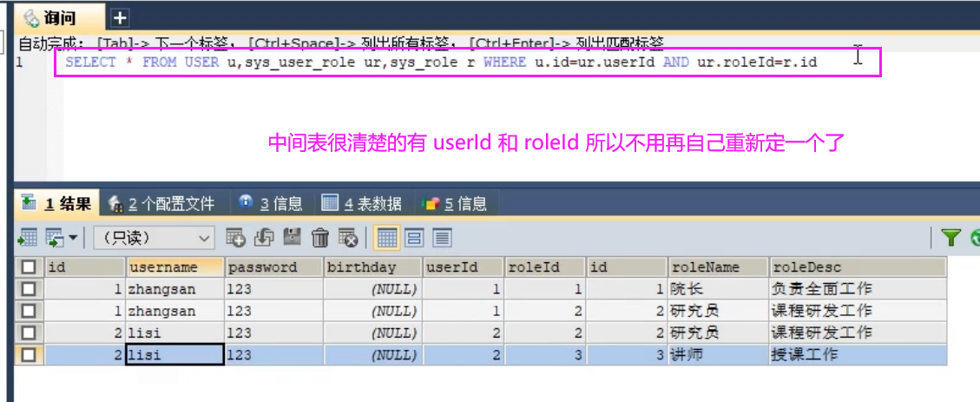Select 课程研发工作 cell in zhangsan row
Image resolution: width=980 pixels, height=402 pixels.
coord(858,312)
